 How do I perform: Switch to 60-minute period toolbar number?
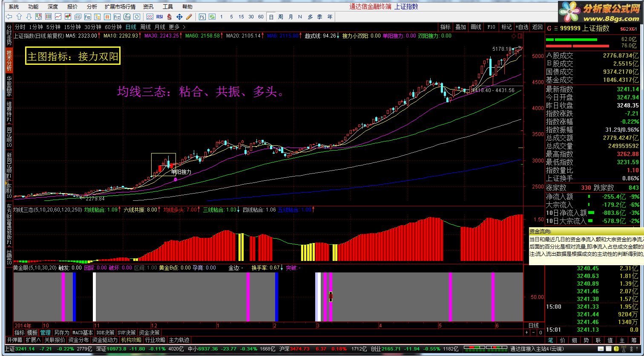[x=261, y=17]
